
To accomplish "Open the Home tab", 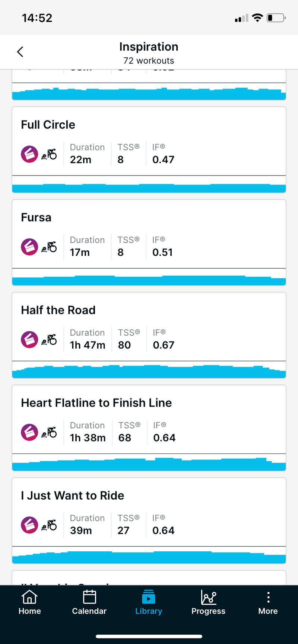I will coord(30,603).
